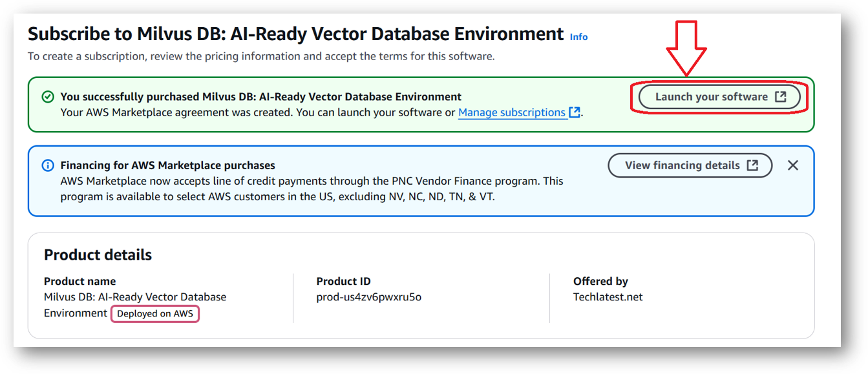The width and height of the screenshot is (868, 374).
Task: Open View financing details
Action: [x=690, y=165]
